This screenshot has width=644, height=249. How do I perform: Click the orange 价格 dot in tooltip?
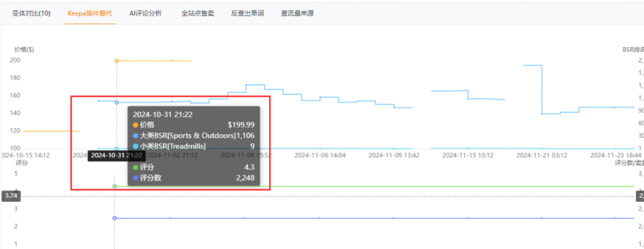tap(136, 125)
